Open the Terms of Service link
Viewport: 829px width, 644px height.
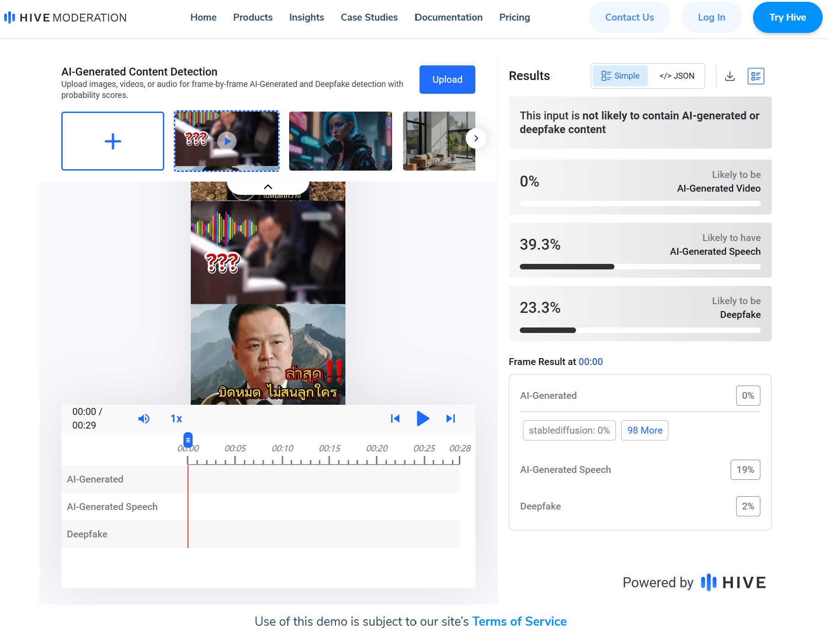[519, 622]
